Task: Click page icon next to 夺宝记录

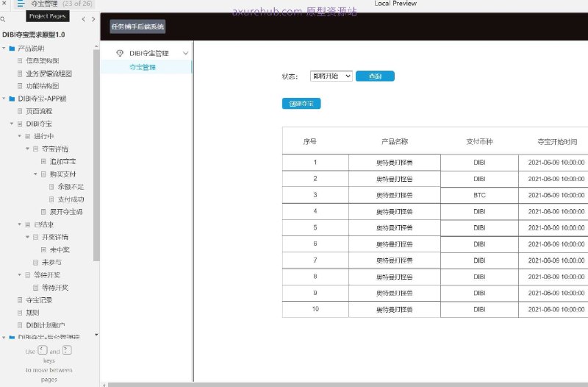Action: 21,300
